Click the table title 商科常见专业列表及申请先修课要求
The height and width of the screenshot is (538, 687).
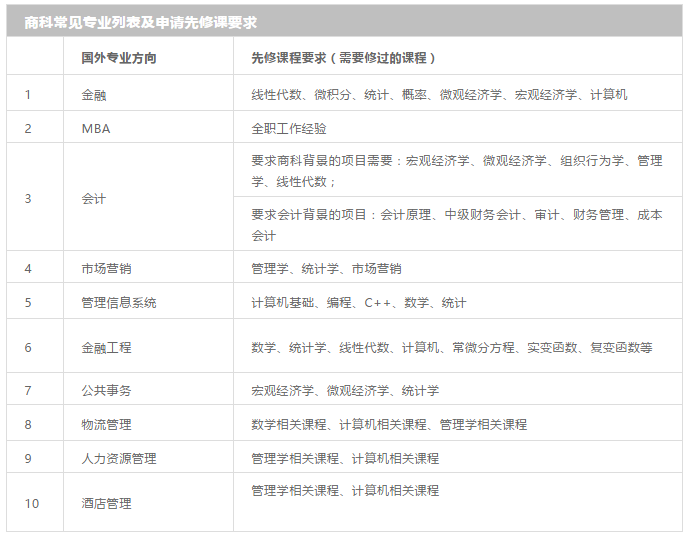click(140, 22)
